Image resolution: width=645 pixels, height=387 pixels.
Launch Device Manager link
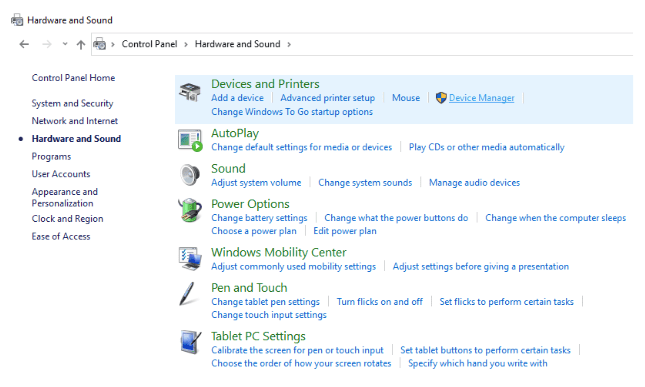(481, 98)
